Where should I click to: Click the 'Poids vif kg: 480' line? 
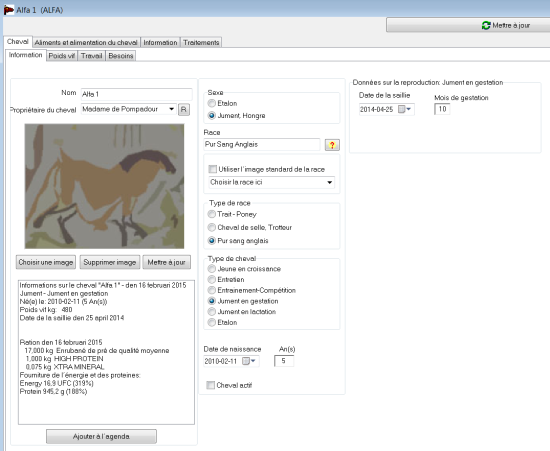tap(46, 310)
